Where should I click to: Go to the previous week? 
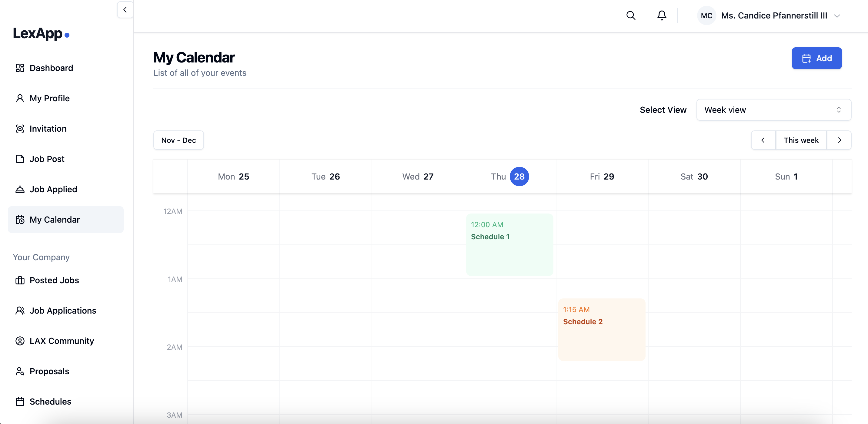[763, 140]
